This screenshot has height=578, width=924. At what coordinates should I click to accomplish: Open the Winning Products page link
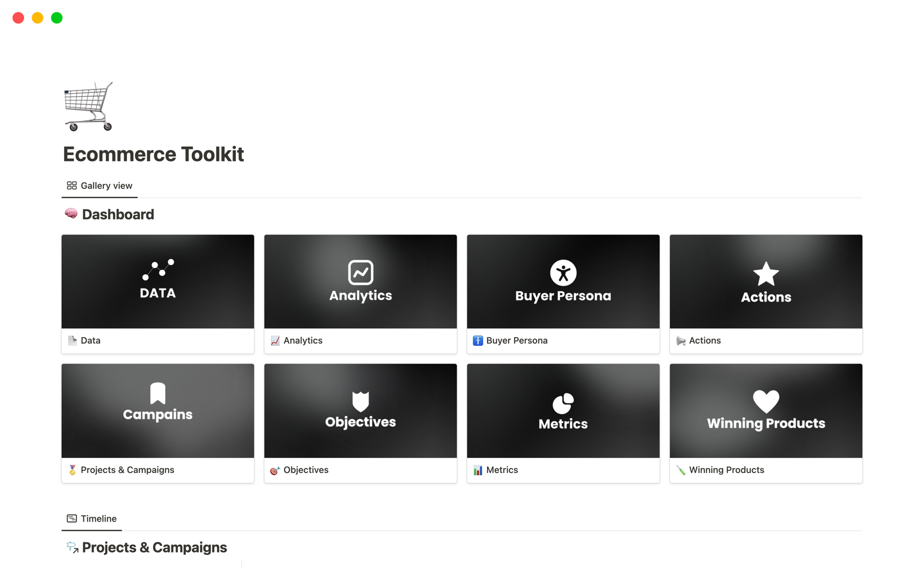coord(726,470)
